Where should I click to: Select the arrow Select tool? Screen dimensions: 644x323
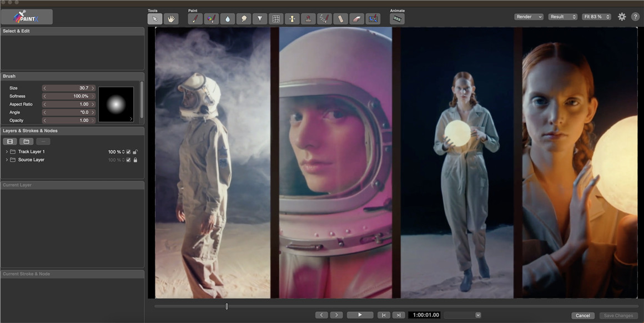pyautogui.click(x=156, y=18)
